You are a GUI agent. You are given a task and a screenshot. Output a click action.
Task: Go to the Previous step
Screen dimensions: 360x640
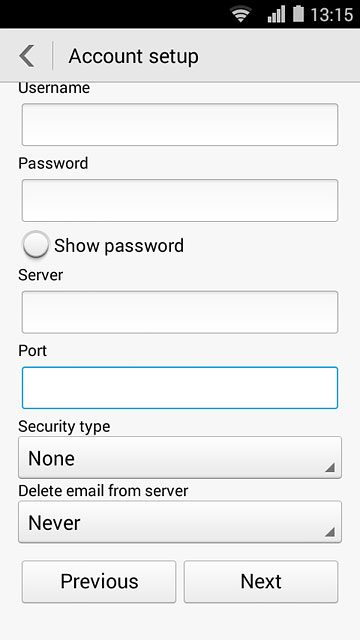click(99, 582)
